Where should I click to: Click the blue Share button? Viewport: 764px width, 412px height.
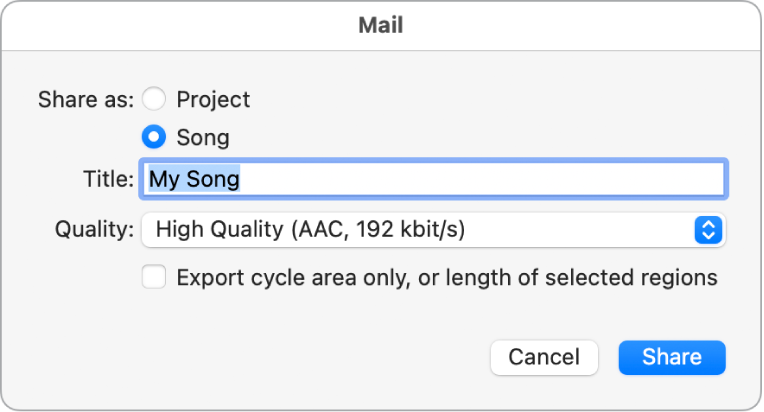671,357
